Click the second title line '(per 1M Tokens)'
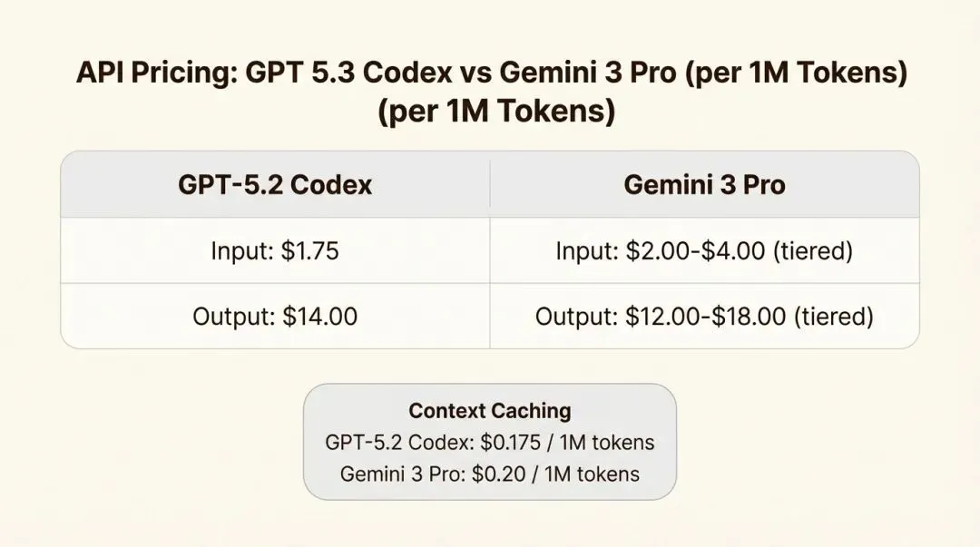 coord(497,112)
